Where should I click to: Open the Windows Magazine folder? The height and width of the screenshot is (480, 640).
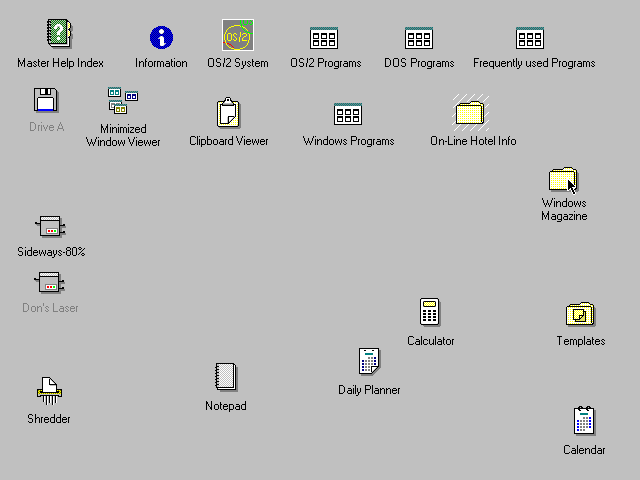click(x=563, y=181)
